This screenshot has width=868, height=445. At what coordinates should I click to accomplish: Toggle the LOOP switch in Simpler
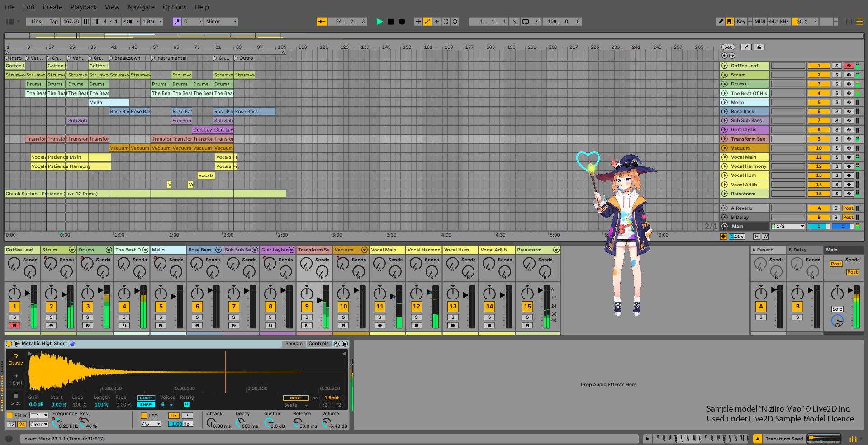146,398
